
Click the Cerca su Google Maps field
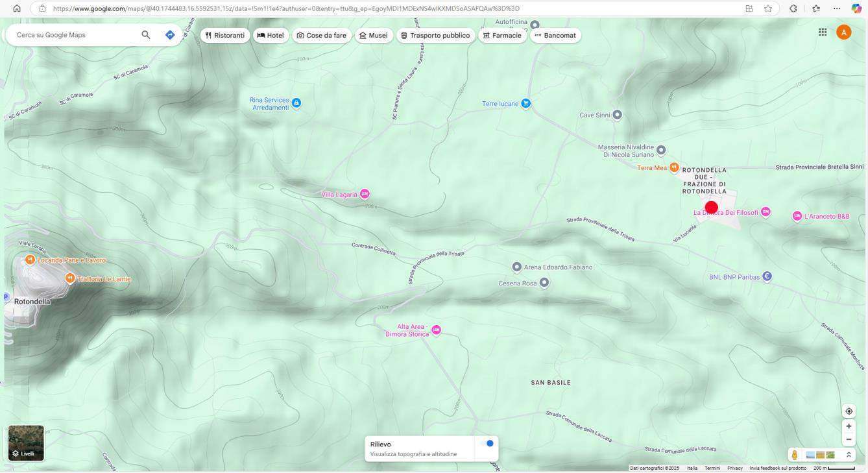click(x=75, y=35)
